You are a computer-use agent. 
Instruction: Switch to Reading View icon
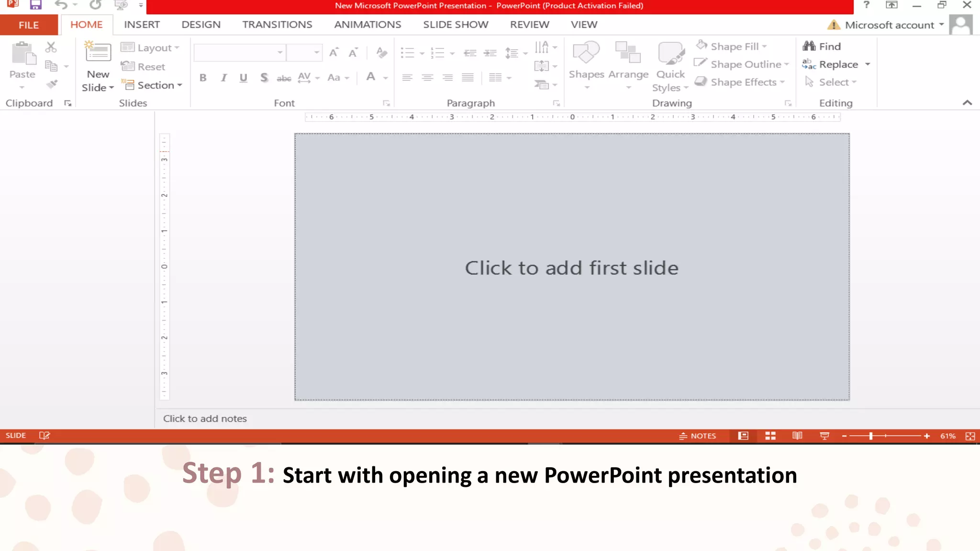797,436
